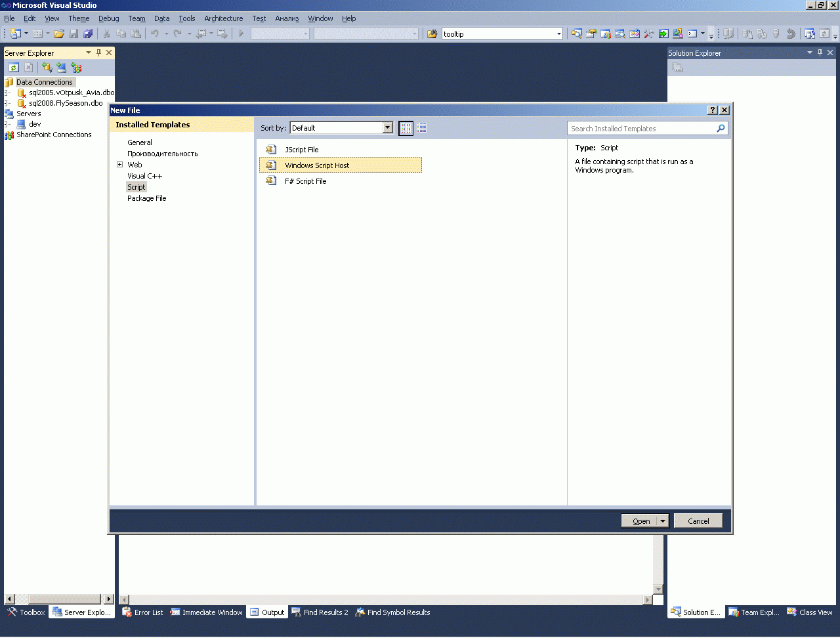Click the Open button in New File dialog
840x638 pixels.
639,521
